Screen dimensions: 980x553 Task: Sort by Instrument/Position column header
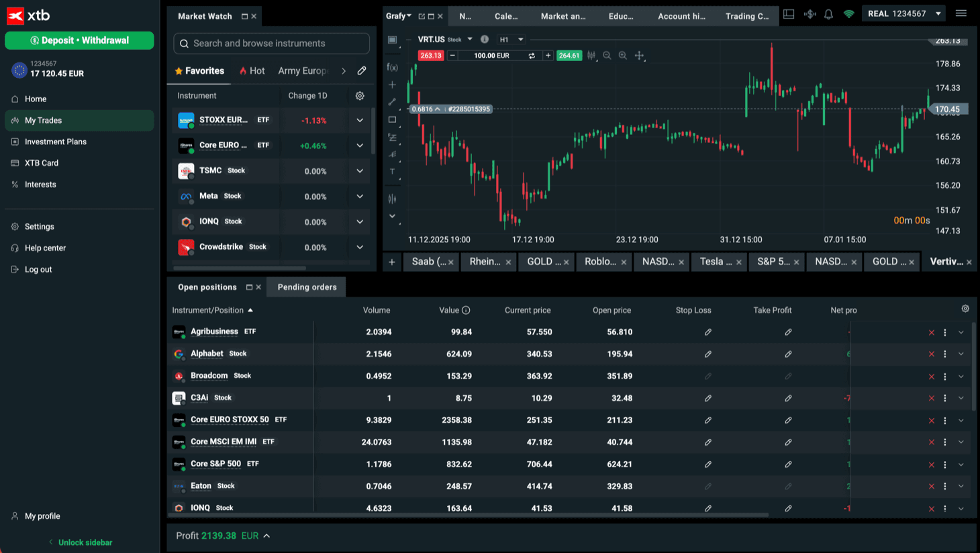(212, 310)
